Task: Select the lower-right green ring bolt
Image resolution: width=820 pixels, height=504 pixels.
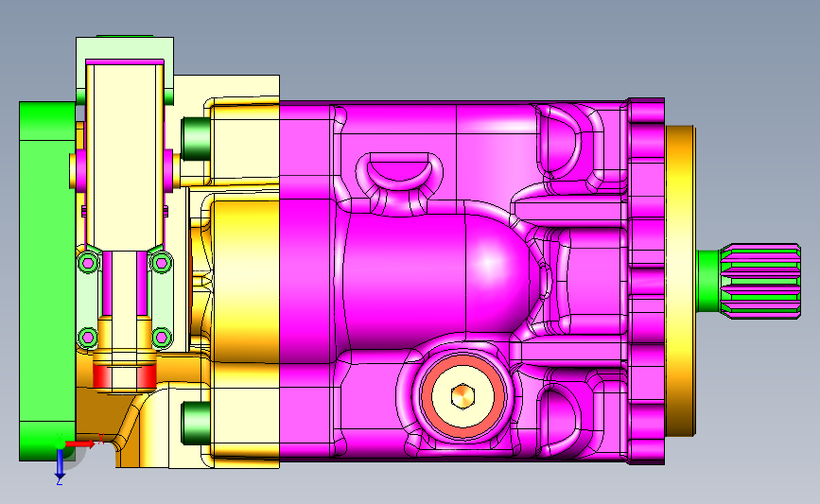Action: (x=162, y=338)
